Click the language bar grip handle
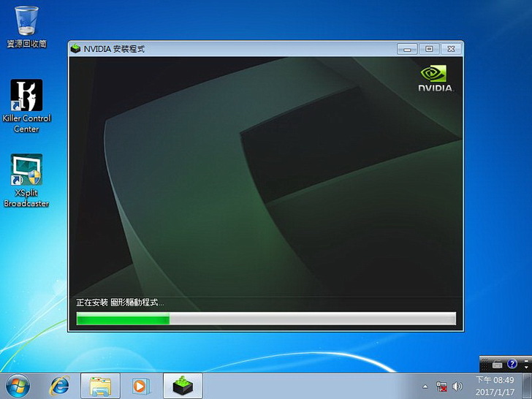 pos(484,365)
